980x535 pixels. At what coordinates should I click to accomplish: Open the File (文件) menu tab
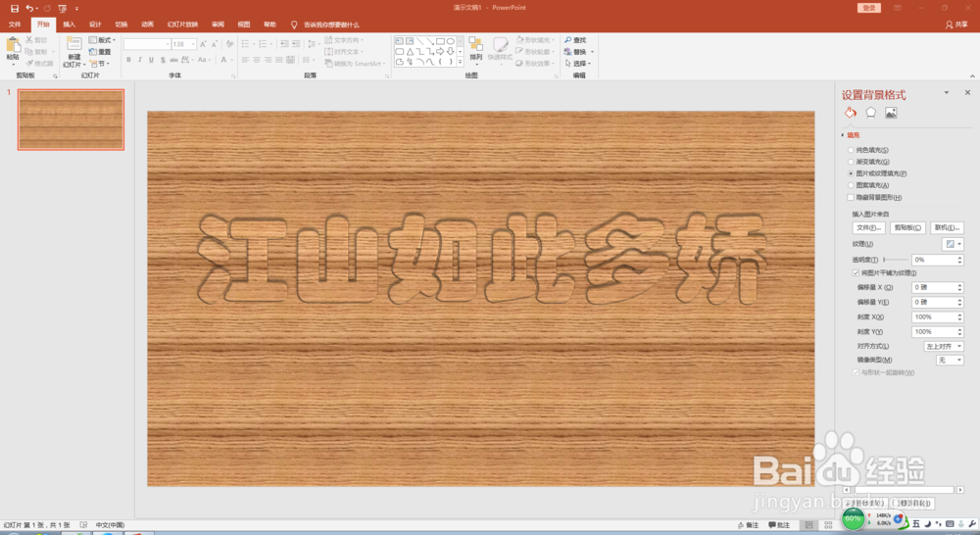coord(15,24)
